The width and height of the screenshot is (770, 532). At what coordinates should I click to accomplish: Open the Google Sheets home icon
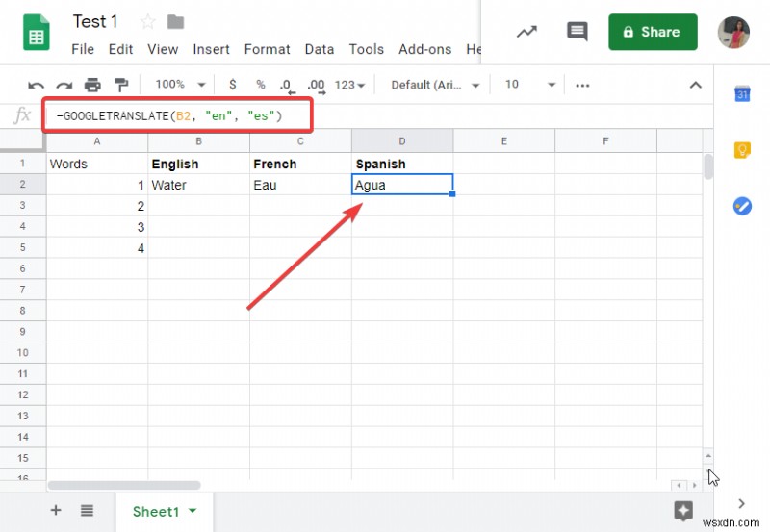[37, 33]
